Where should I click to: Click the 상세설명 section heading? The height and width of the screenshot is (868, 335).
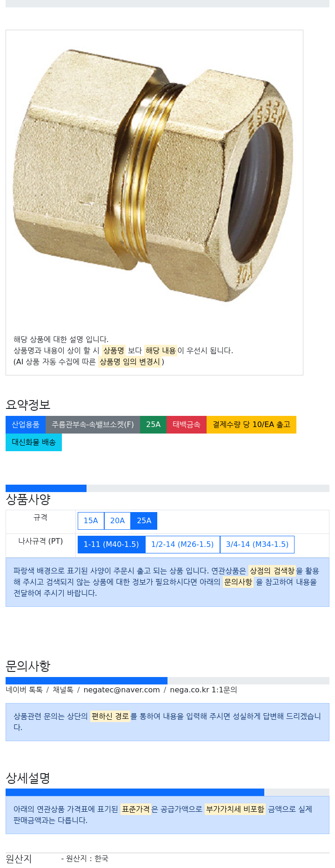(x=28, y=778)
